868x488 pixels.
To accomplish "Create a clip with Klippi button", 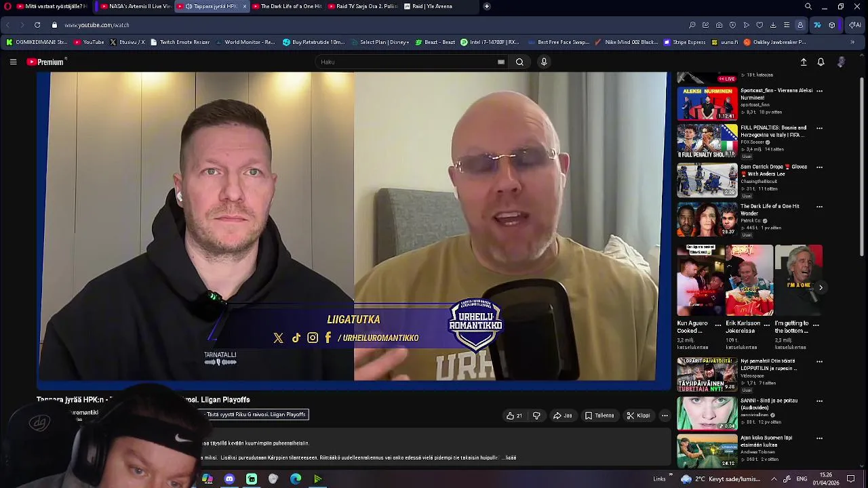I will (x=638, y=415).
